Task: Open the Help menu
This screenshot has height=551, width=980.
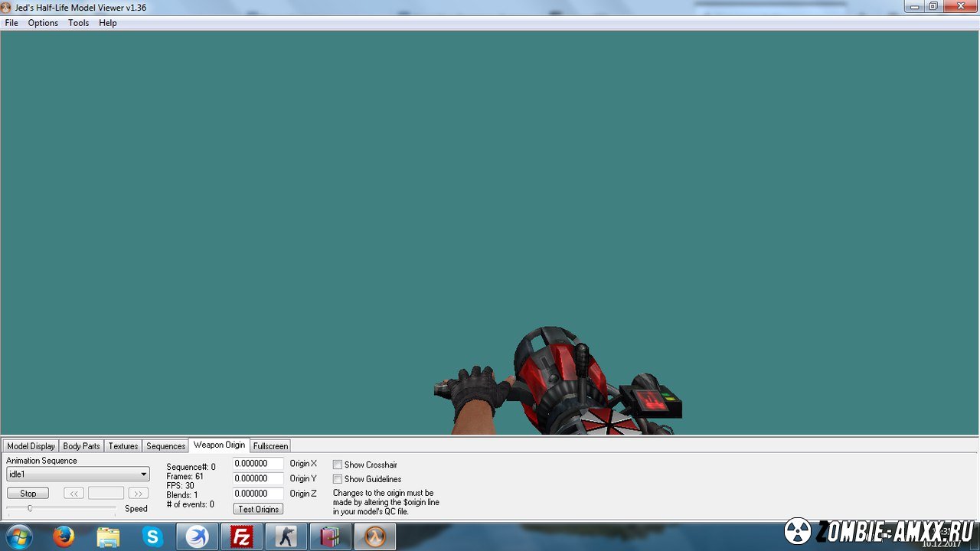Action: (x=108, y=23)
